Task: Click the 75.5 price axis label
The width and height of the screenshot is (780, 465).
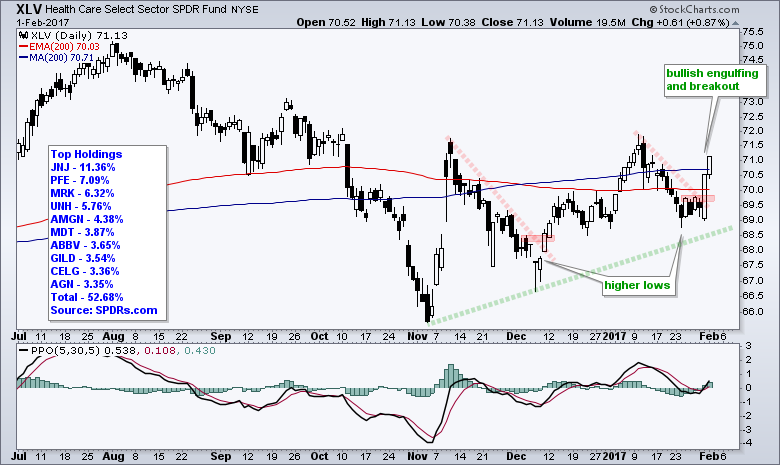Action: coord(753,32)
